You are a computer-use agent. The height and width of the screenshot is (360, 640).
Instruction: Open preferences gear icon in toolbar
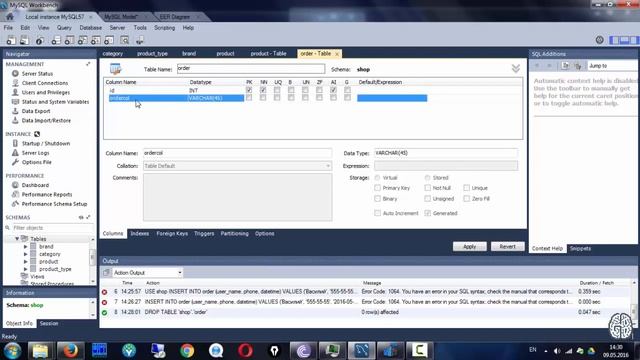[599, 40]
